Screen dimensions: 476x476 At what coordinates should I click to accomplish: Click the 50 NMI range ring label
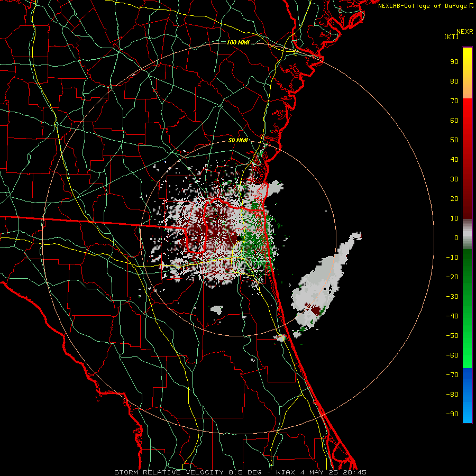click(x=238, y=140)
